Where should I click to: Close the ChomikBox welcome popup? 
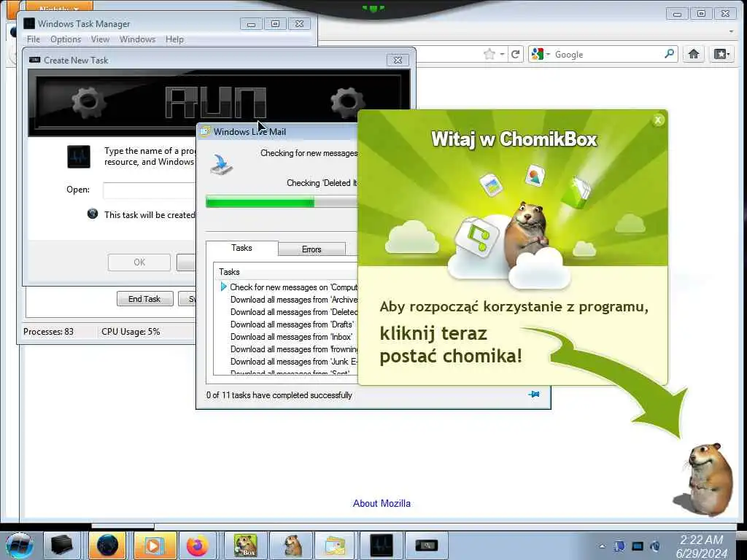(658, 120)
